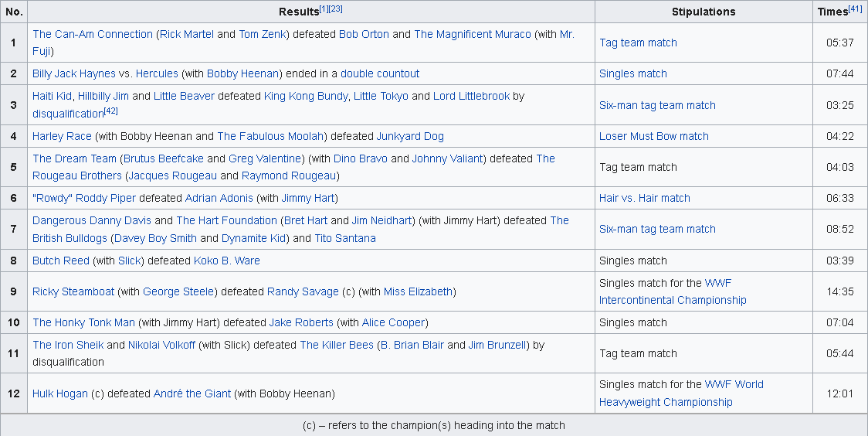Follow the Jacques Rougeau link
This screenshot has height=436, width=868.
pos(173,175)
